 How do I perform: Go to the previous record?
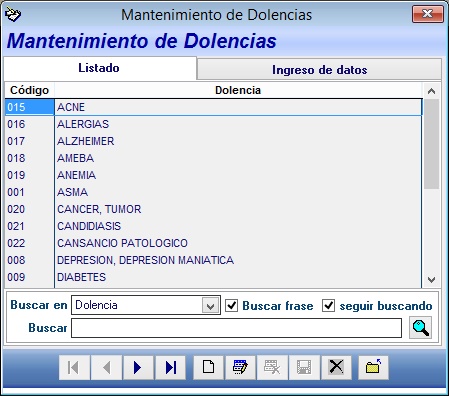coord(106,367)
